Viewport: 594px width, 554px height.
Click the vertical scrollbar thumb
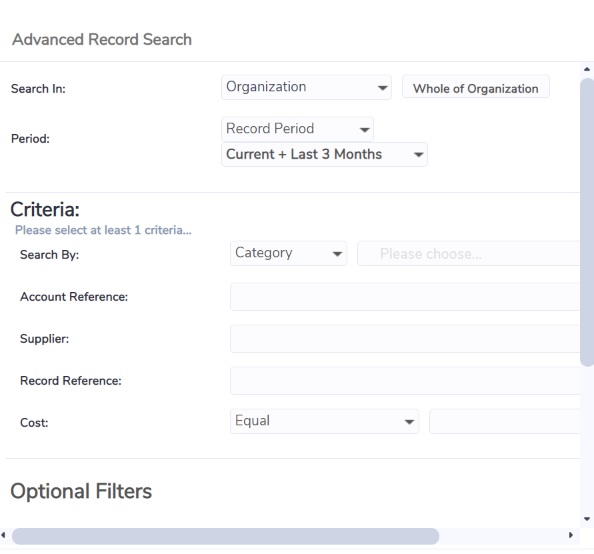point(587,222)
